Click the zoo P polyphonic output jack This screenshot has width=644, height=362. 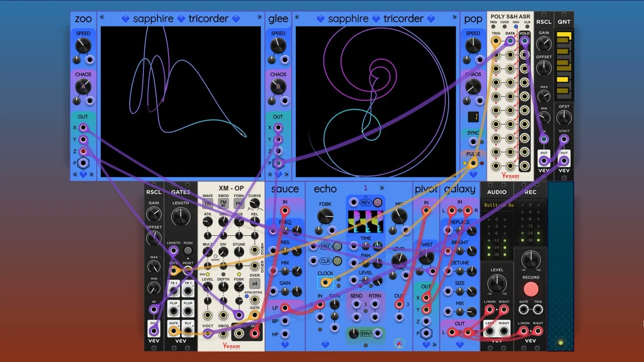pyautogui.click(x=83, y=163)
